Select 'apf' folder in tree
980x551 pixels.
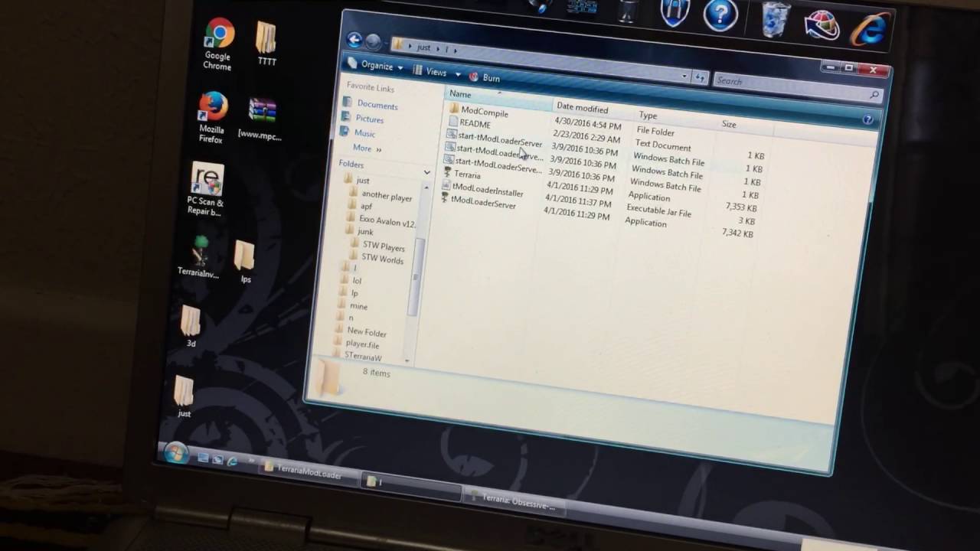point(361,207)
